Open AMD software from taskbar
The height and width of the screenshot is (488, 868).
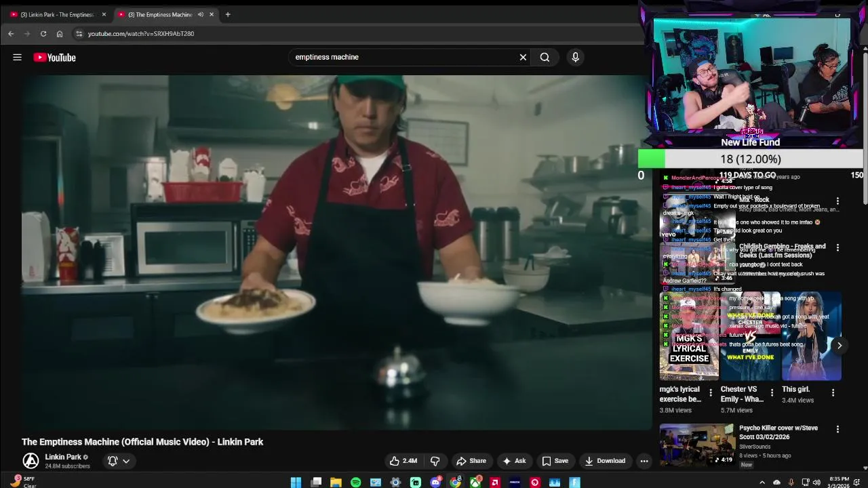495,483
